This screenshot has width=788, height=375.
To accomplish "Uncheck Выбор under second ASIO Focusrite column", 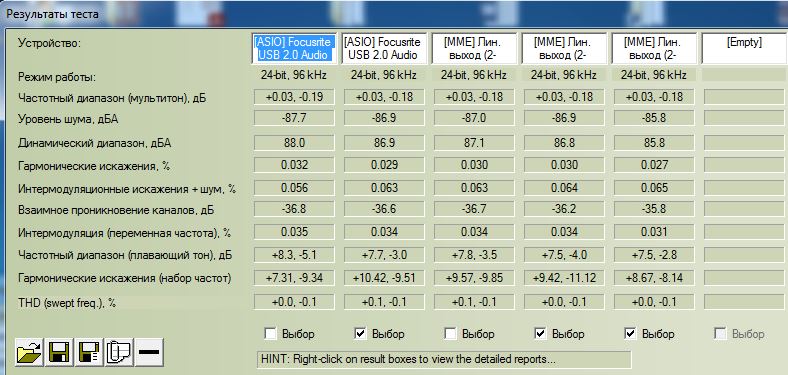I will [x=360, y=333].
